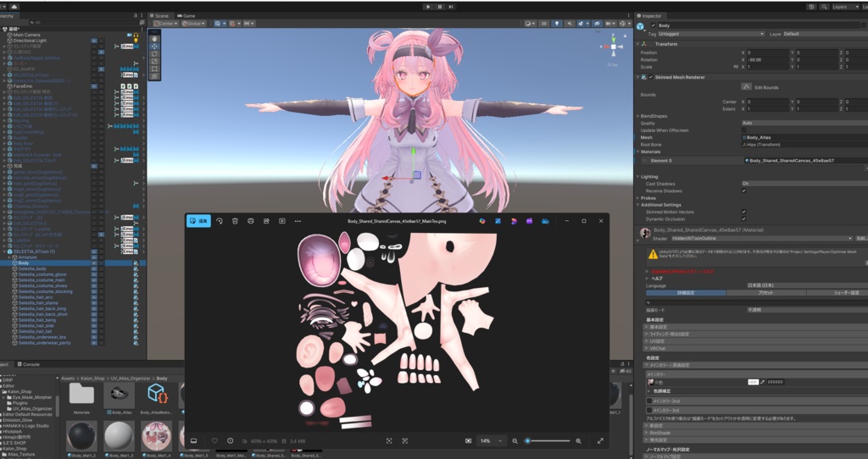Toggle Skinned Mesh Renderer enabled checkbox
Screen dimensions: 868x459
pos(650,77)
